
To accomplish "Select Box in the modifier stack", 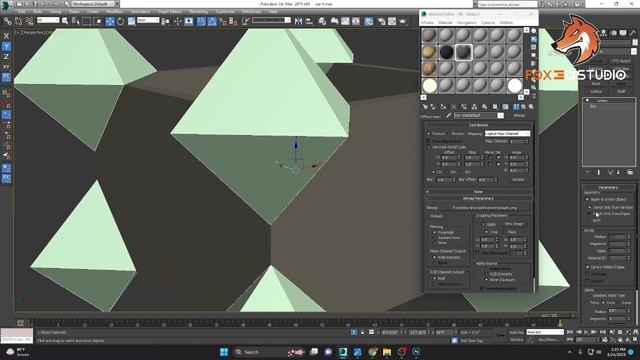I will coord(593,106).
